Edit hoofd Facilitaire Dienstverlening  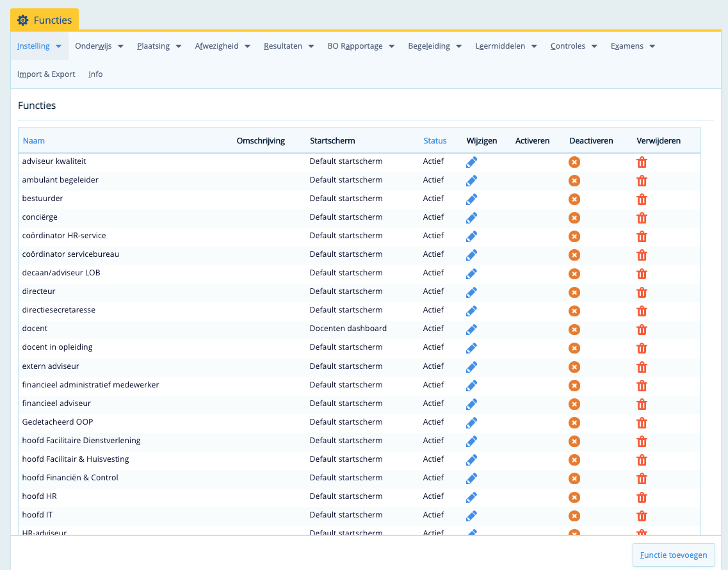click(471, 441)
